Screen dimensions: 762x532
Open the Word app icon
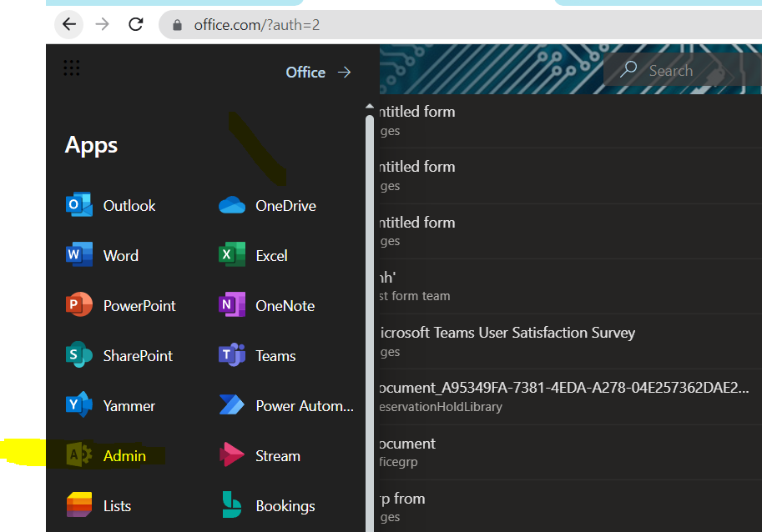tap(79, 255)
